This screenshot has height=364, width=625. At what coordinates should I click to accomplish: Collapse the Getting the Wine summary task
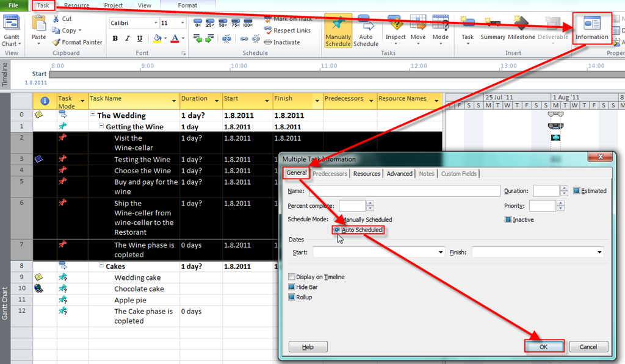[101, 127]
